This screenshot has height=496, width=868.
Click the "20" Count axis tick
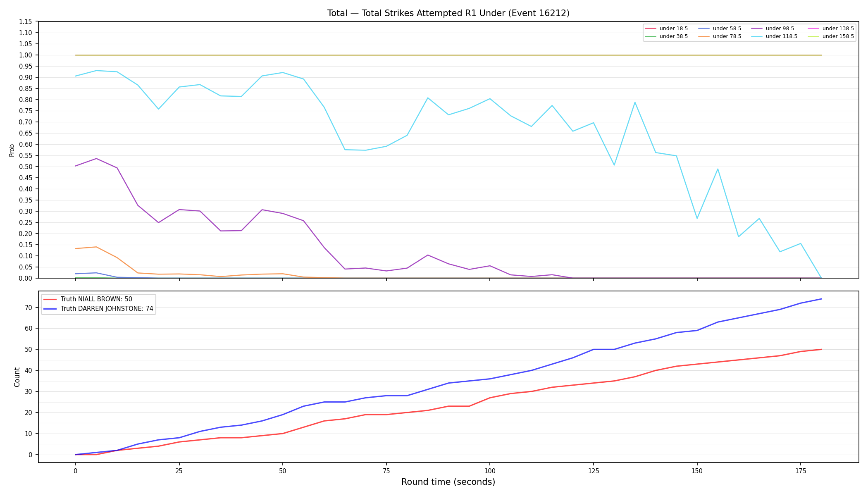coord(29,413)
